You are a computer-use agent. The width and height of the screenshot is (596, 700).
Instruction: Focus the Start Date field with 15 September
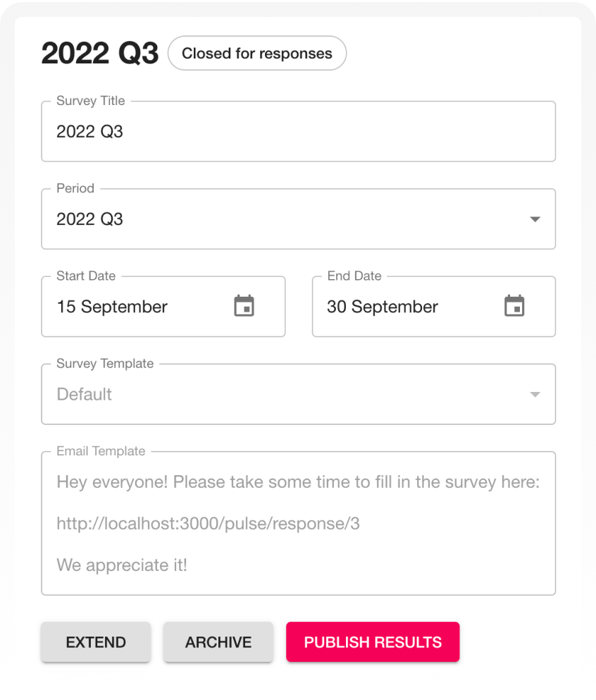point(163,306)
